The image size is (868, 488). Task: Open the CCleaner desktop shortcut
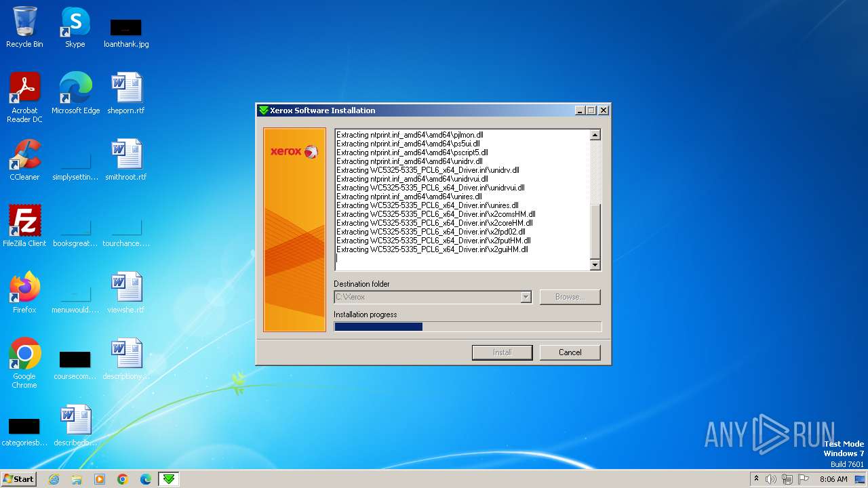coord(24,159)
